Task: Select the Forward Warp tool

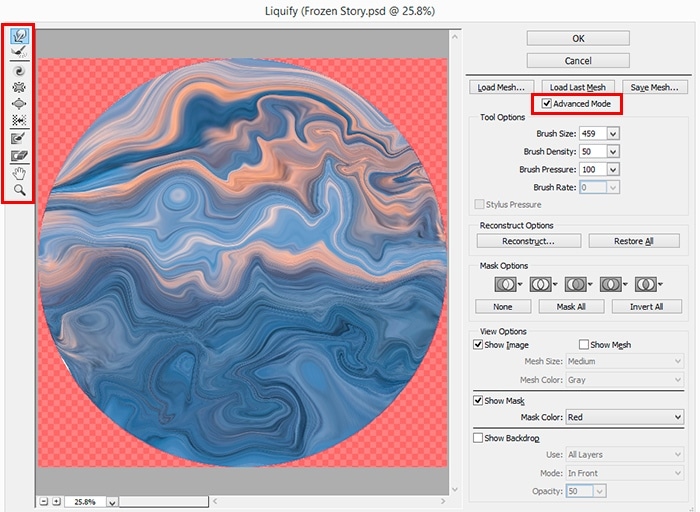Action: click(19, 36)
